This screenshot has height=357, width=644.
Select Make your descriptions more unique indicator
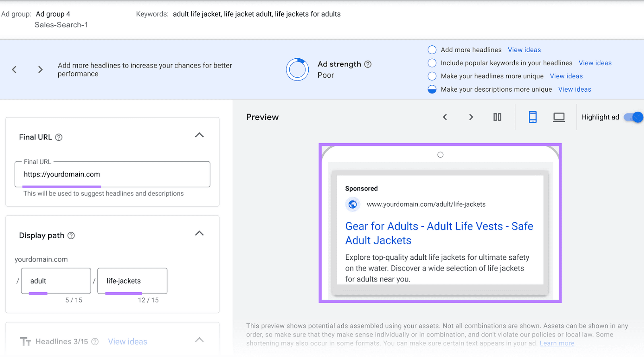point(432,89)
